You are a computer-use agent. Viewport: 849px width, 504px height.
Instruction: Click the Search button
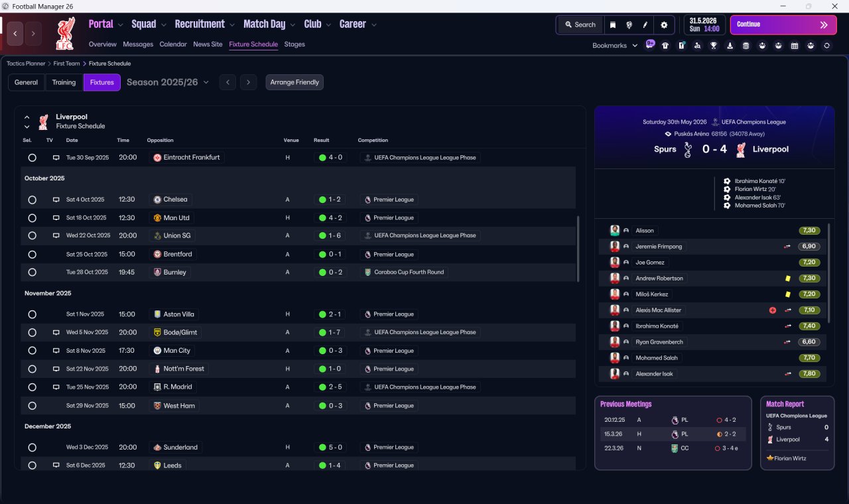coord(580,25)
